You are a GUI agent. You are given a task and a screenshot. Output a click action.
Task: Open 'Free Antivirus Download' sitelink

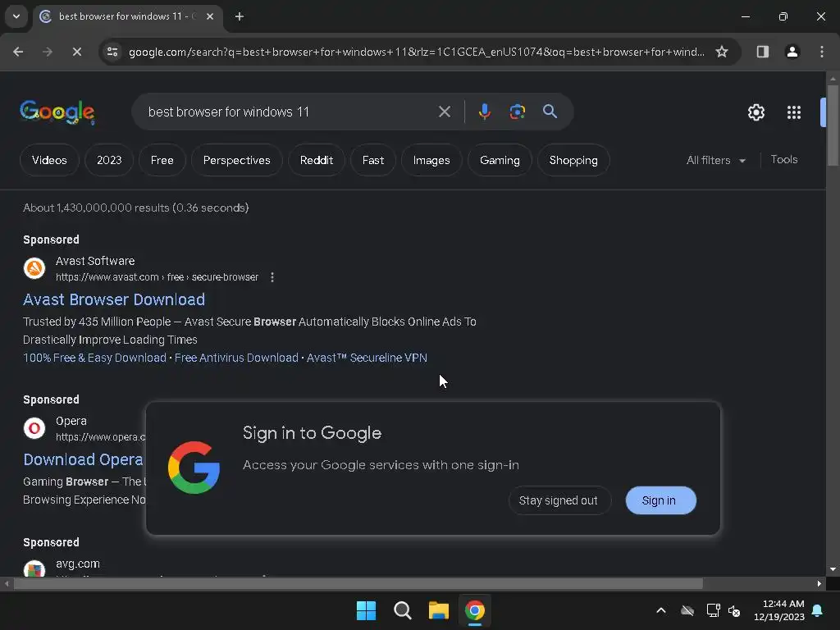click(236, 358)
